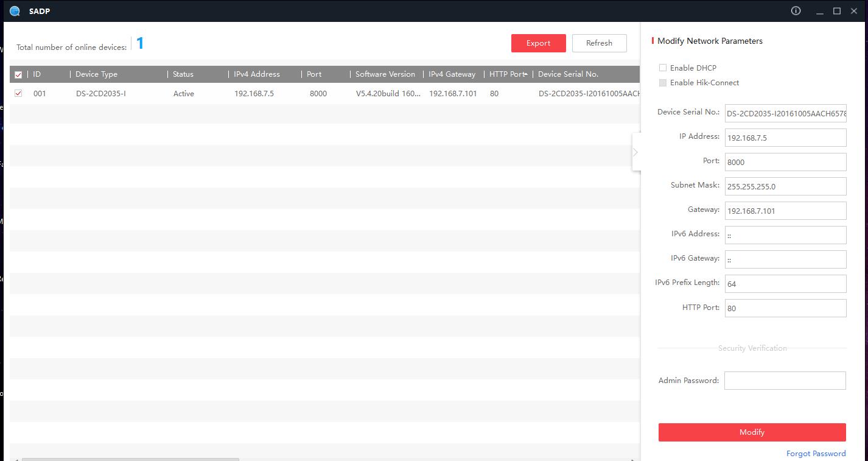Screen dimensions: 868x461
Task: Click the horizontal scrollbar under device table
Action: click(x=130, y=459)
